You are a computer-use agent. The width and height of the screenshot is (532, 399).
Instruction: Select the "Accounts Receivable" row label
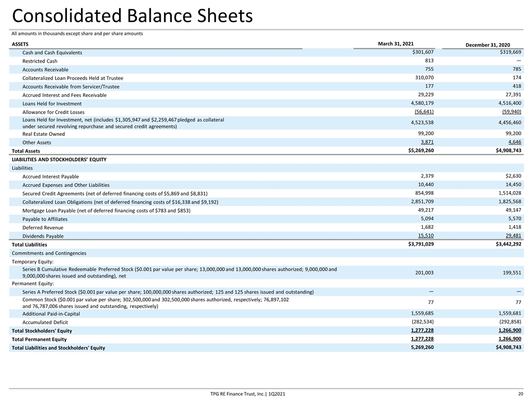coord(45,70)
